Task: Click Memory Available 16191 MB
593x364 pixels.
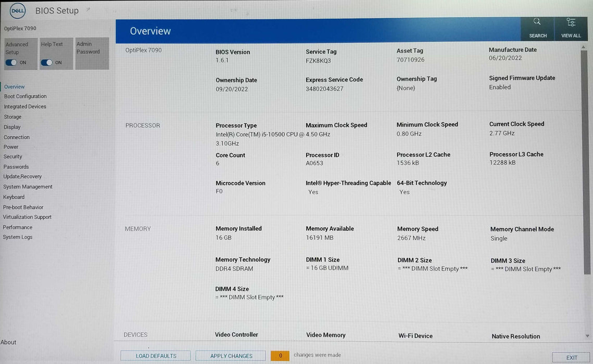Action: [x=320, y=238]
